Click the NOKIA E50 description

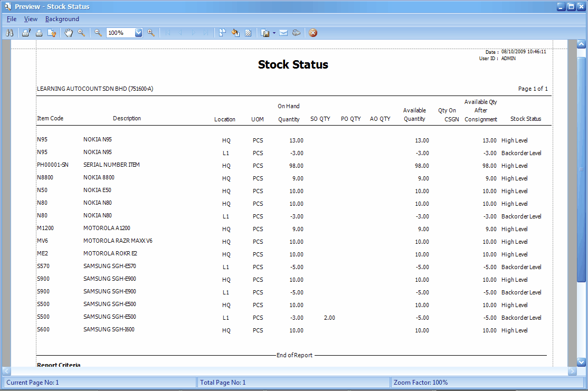click(97, 190)
